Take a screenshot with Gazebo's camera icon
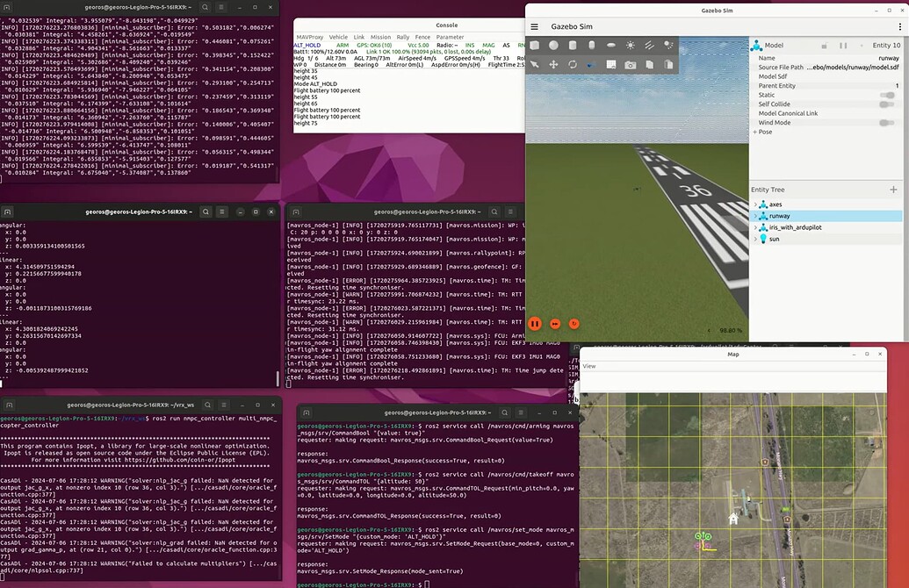 pos(629,63)
